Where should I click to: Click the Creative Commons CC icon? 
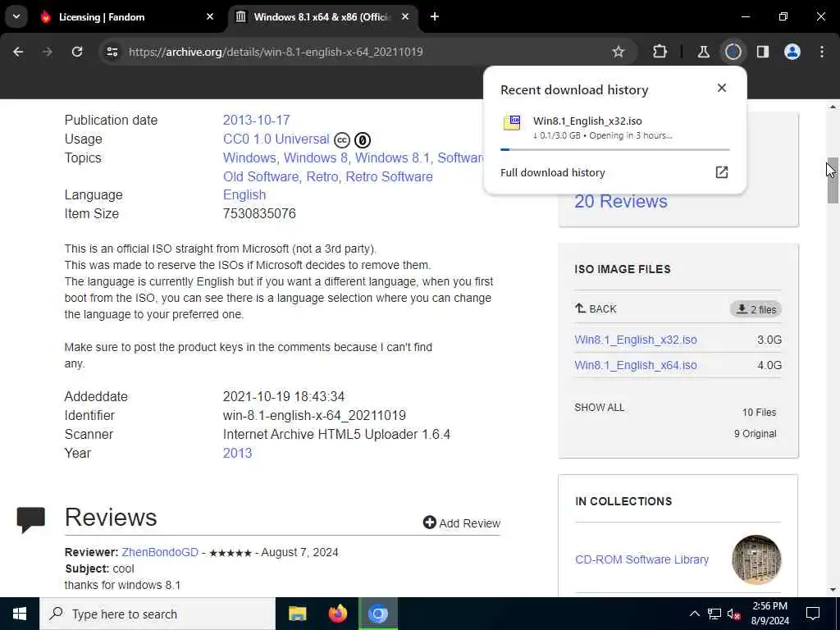click(x=342, y=140)
